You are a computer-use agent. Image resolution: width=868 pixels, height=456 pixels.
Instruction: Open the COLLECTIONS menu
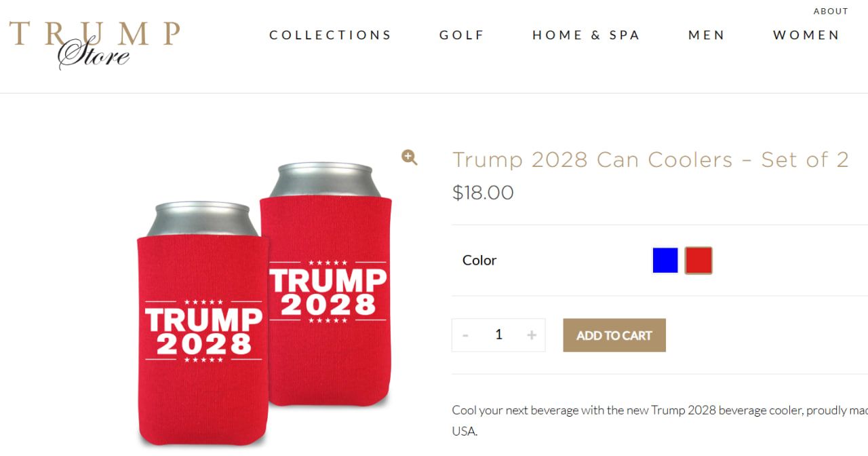click(330, 35)
